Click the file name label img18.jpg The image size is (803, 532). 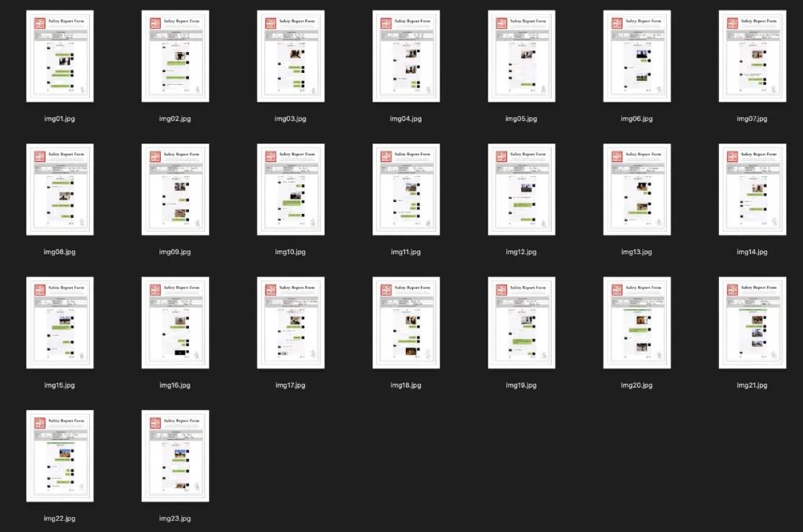coord(406,385)
